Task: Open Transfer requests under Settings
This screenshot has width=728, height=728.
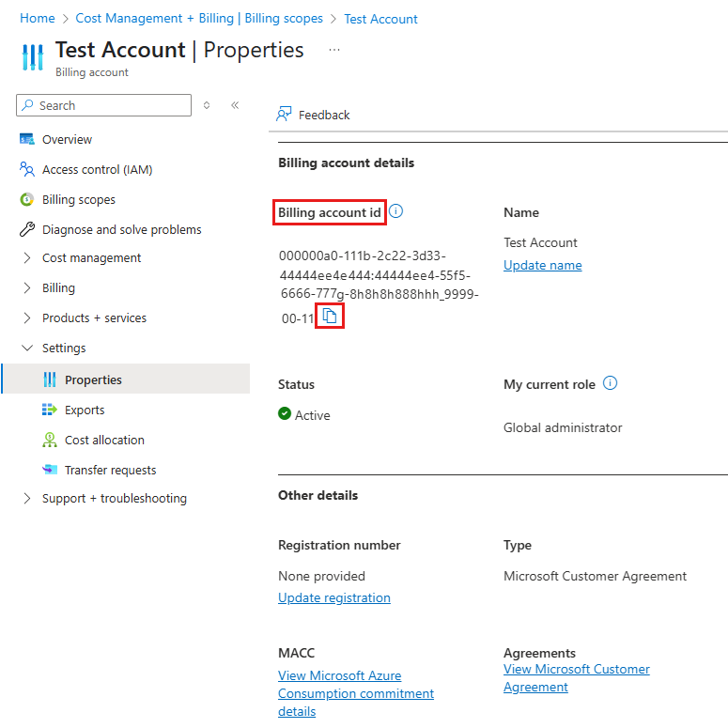Action: pyautogui.click(x=110, y=470)
